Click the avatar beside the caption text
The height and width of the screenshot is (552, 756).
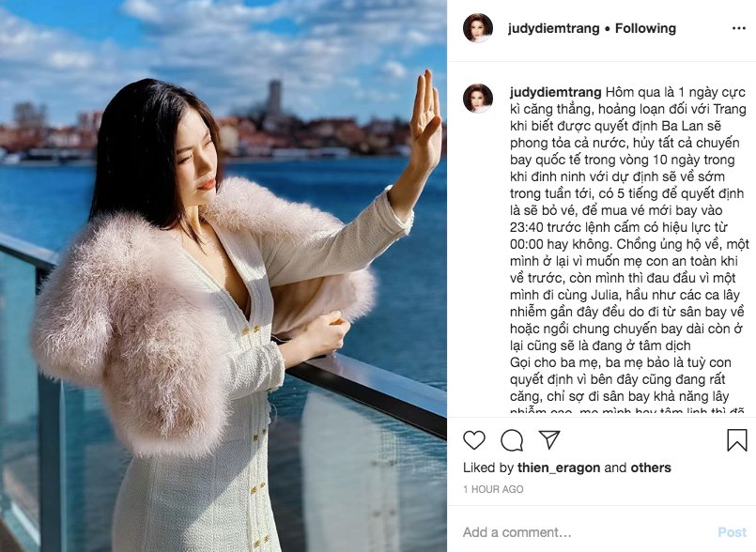(x=478, y=99)
